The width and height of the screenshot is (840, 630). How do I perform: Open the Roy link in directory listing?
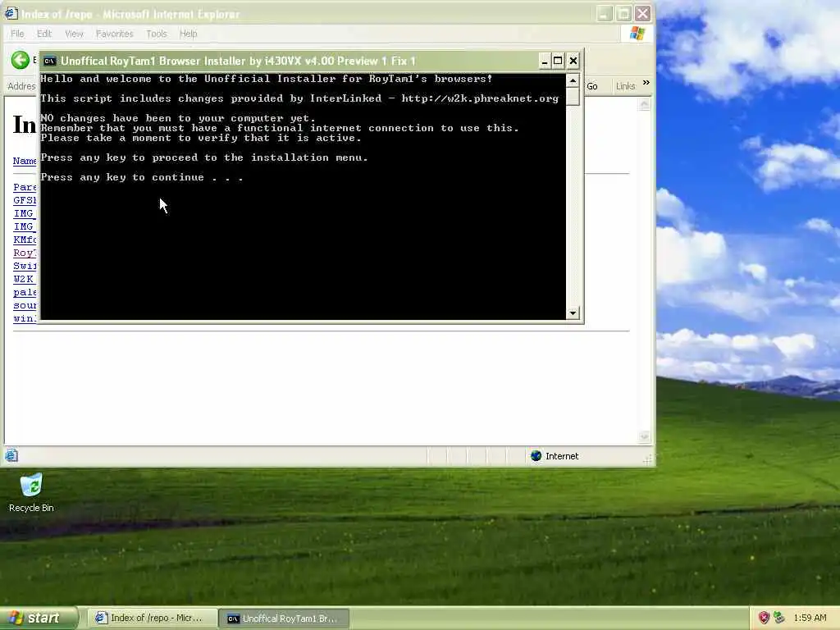click(x=25, y=253)
